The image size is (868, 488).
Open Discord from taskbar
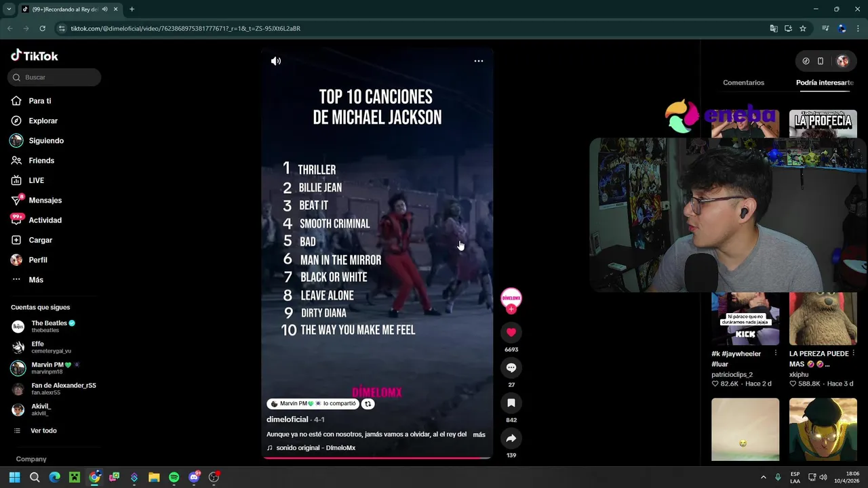point(194,477)
